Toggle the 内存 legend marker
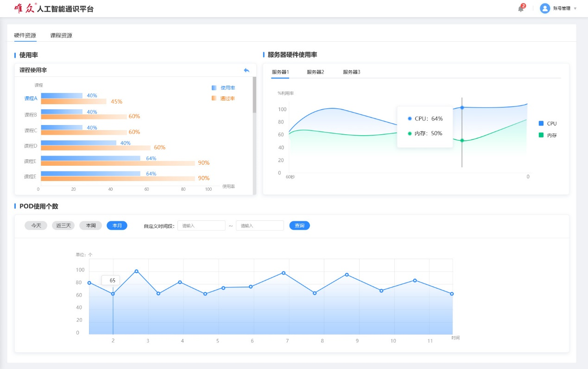Viewport: 588px width, 369px height. click(x=541, y=135)
